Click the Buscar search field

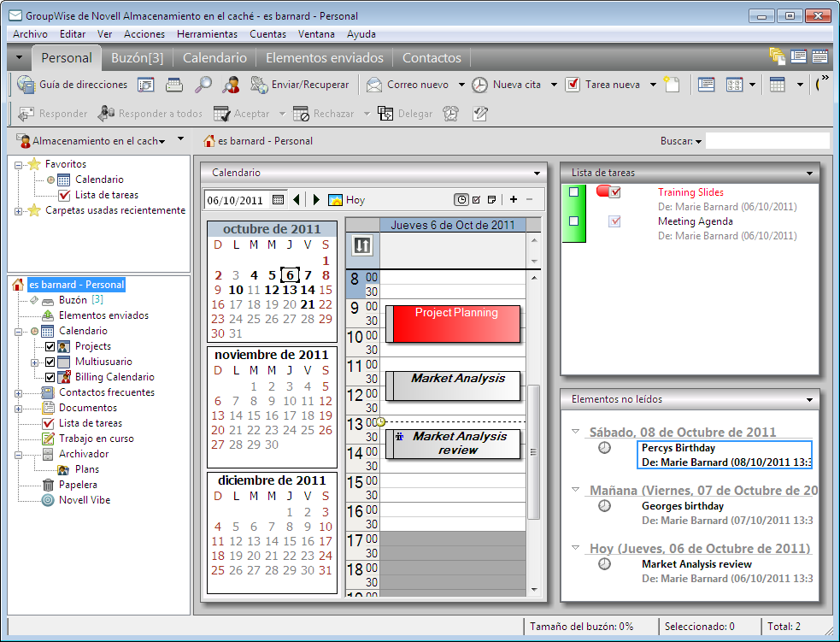(767, 141)
